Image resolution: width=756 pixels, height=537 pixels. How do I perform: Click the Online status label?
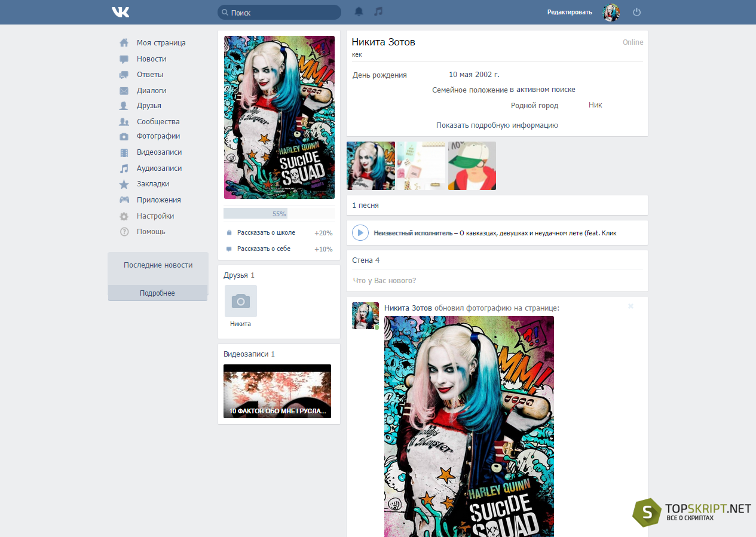(633, 42)
